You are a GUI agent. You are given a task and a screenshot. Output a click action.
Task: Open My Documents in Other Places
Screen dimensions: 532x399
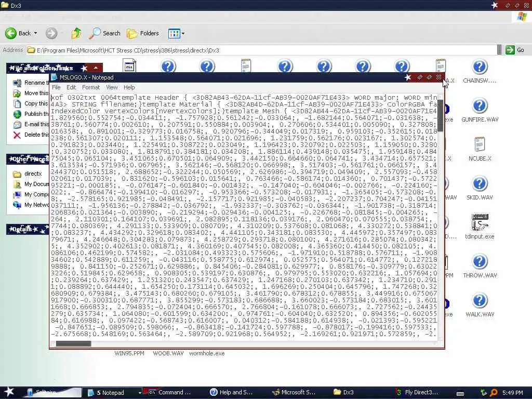pos(31,184)
